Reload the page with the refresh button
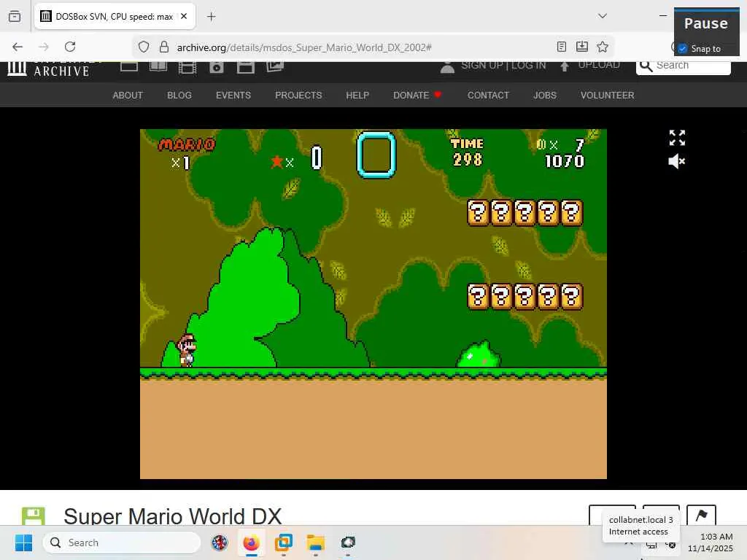This screenshot has width=747, height=560. [70, 47]
